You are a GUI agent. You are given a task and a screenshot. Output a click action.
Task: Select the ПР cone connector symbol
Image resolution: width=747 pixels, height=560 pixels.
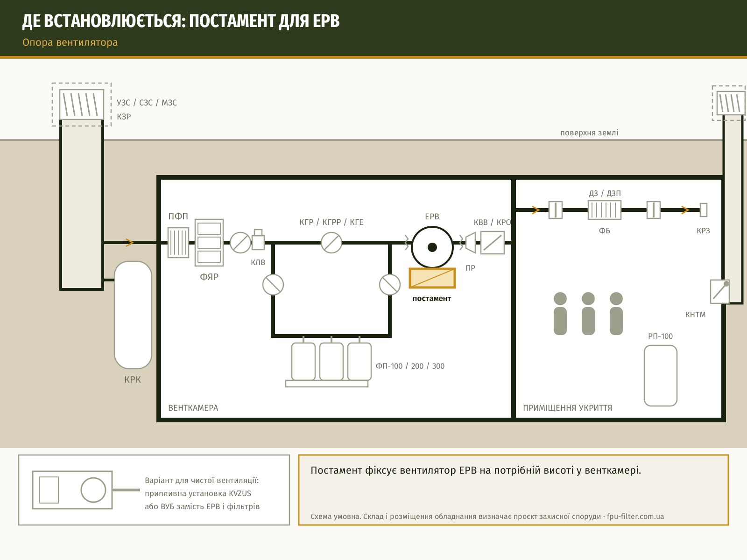pyautogui.click(x=471, y=243)
